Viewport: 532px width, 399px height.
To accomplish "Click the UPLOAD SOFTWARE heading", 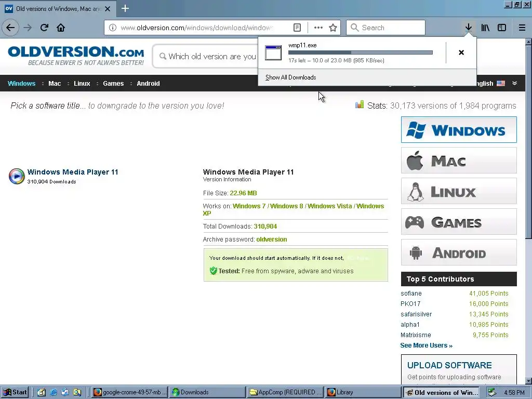I will (449, 365).
